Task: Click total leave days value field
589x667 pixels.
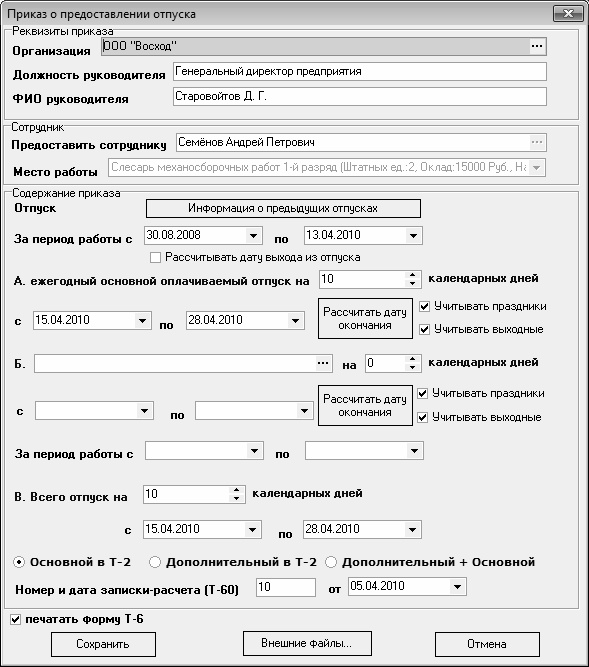Action: click(x=187, y=494)
